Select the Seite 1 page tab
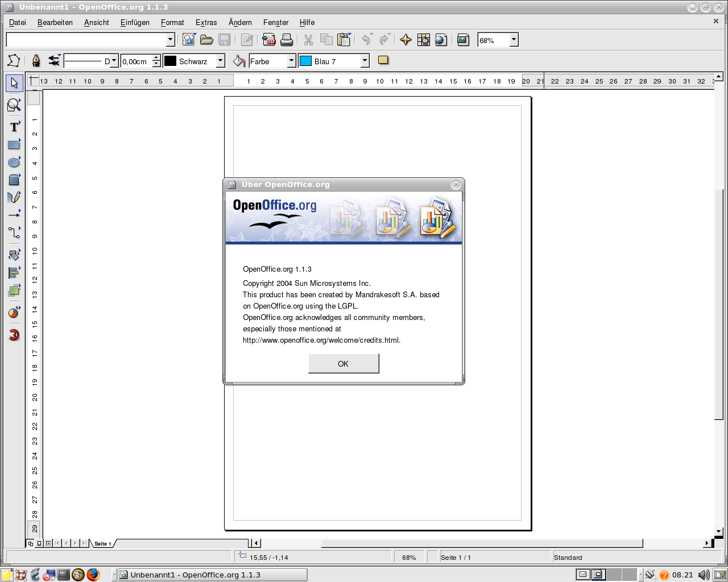Screen dimensions: 728x582 (x=102, y=544)
